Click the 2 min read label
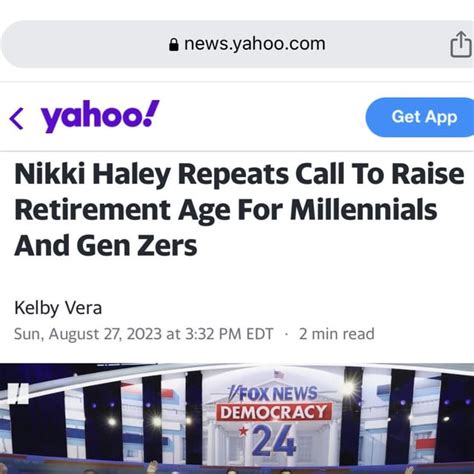Image resolution: width=474 pixels, height=474 pixels. click(337, 334)
